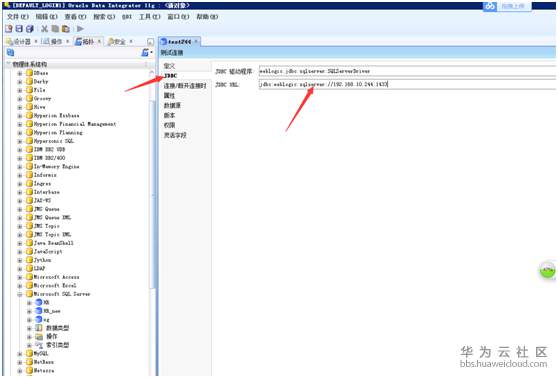Click the Microsoft SQL Server folder icon
Viewport: 558px width, 378px height.
(x=30, y=294)
